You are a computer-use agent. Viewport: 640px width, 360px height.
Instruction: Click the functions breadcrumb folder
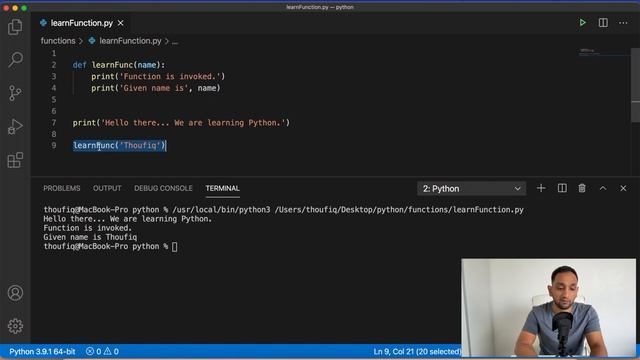tap(58, 41)
